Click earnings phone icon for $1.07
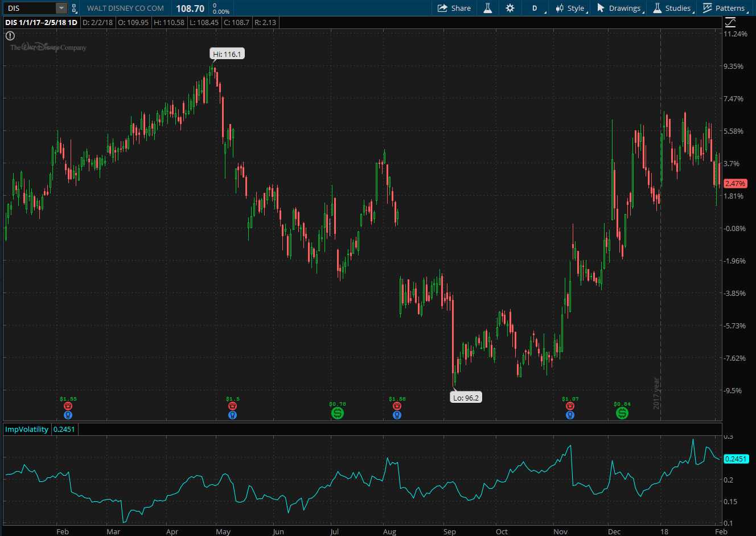 (570, 406)
